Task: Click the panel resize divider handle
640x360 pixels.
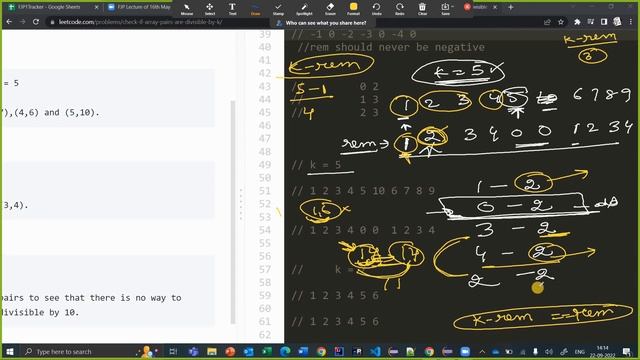Action: tap(241, 204)
